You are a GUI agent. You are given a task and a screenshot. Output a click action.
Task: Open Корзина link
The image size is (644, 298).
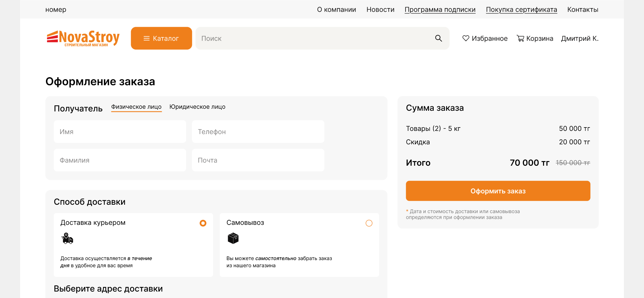pyautogui.click(x=535, y=38)
